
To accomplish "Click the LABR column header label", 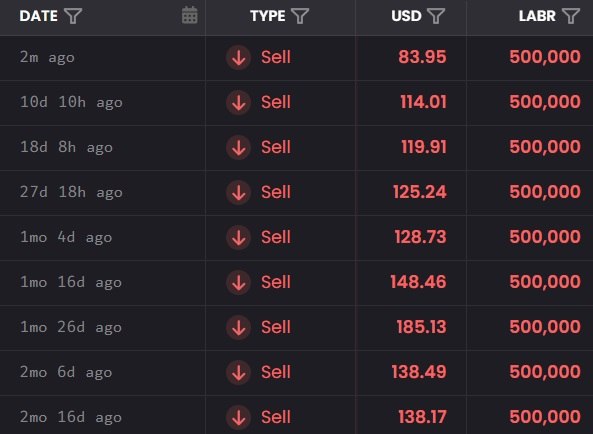I will pos(537,16).
